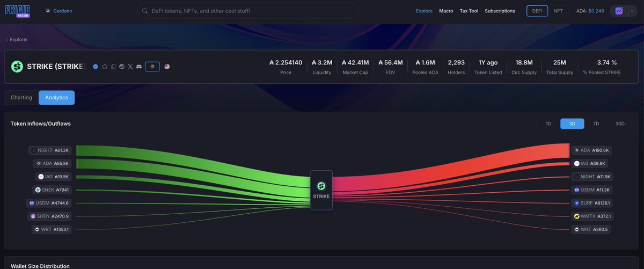Select the 7D timeframe
Viewport: 644px width, 269px height.
[x=596, y=123]
